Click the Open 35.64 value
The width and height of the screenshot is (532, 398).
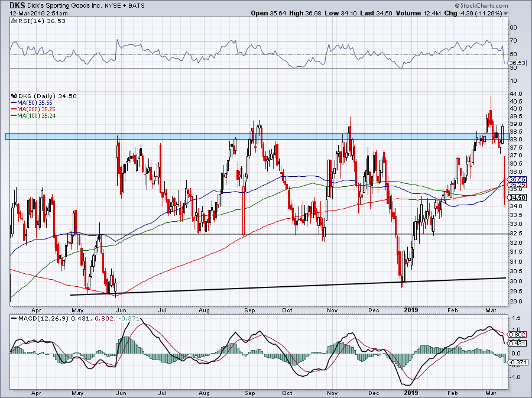pos(268,13)
